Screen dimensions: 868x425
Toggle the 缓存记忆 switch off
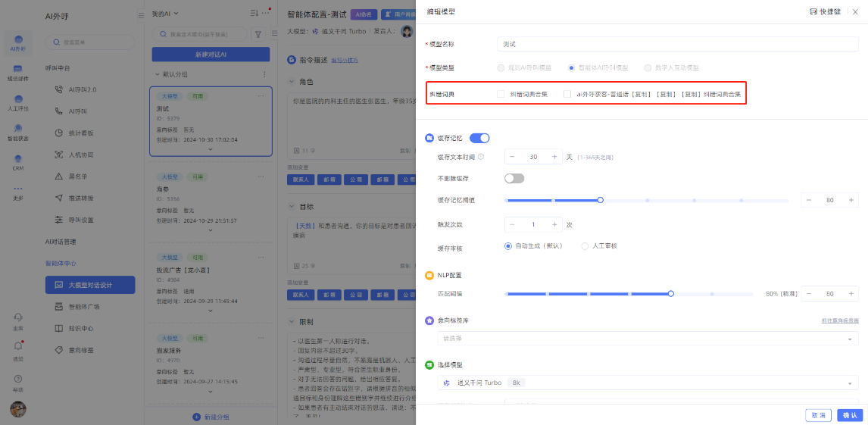click(x=479, y=138)
